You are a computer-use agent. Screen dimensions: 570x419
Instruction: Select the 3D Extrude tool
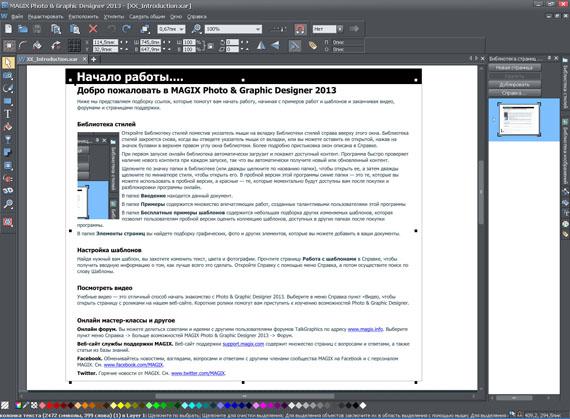[8, 190]
